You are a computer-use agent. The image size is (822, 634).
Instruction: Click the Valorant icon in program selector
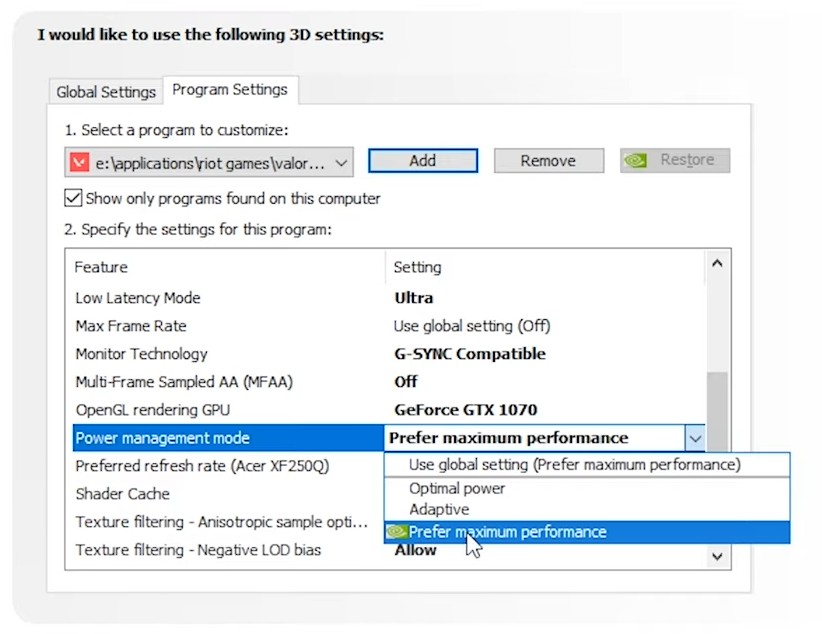pyautogui.click(x=78, y=161)
